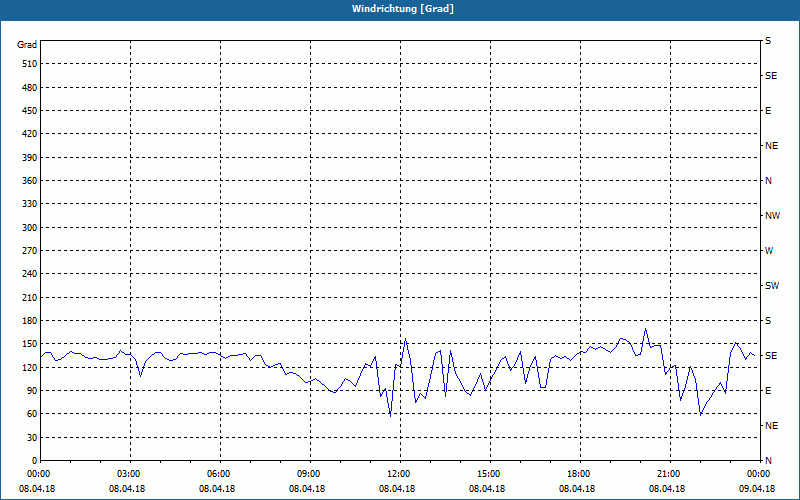
Task: Click the "360" y-axis value
Action: 30,181
